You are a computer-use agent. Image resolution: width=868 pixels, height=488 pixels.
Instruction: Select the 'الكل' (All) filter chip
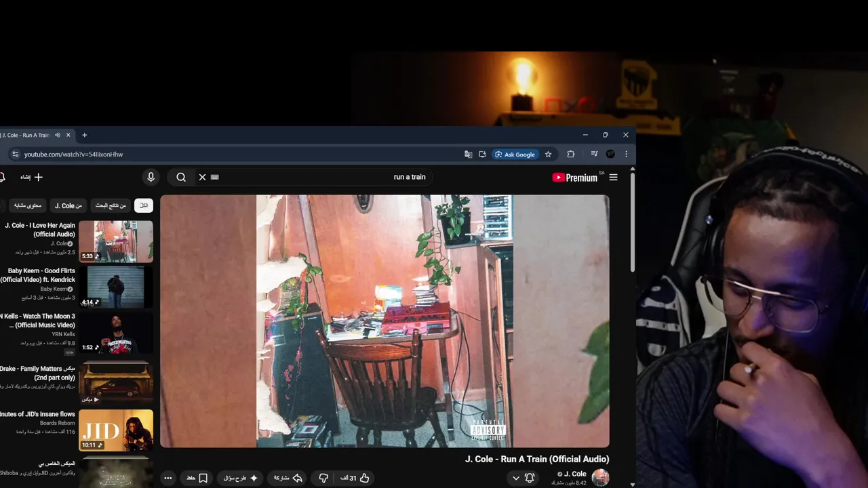(144, 205)
